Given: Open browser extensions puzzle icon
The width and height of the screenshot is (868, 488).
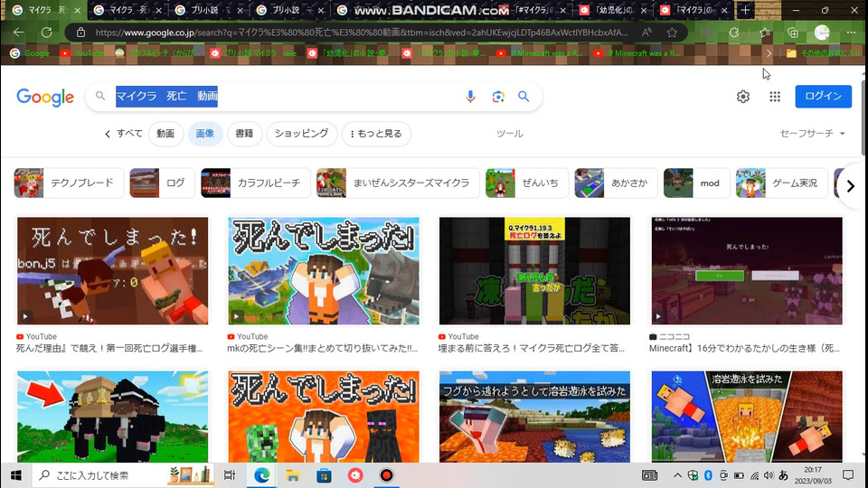Looking at the screenshot, I should (734, 33).
